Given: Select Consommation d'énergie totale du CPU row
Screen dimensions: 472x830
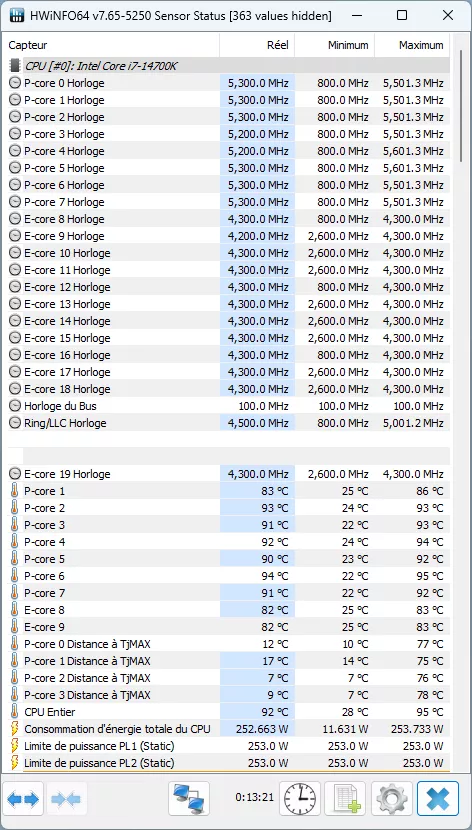Looking at the screenshot, I should 229,729.
